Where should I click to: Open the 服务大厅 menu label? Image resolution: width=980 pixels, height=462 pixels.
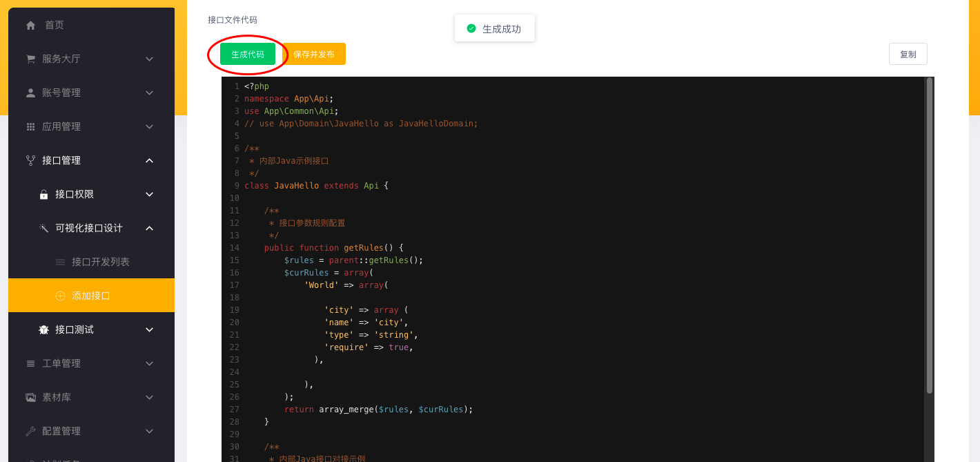(x=61, y=59)
